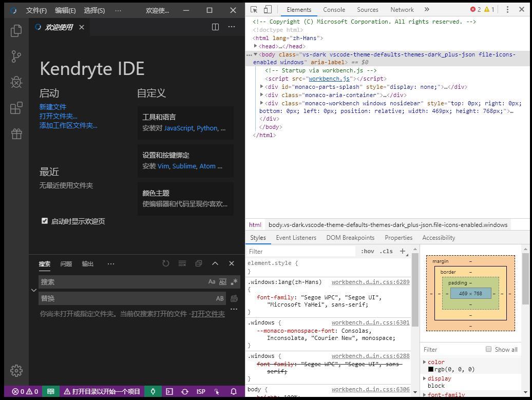This screenshot has width=532, height=400.
Task: Toggle device toolbar in DevTools
Action: [268, 10]
